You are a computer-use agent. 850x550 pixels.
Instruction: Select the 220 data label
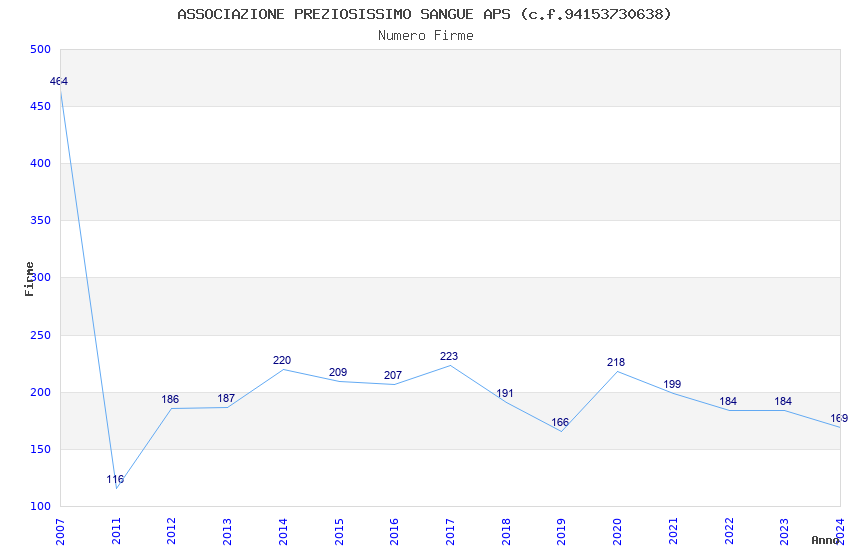pyautogui.click(x=282, y=360)
